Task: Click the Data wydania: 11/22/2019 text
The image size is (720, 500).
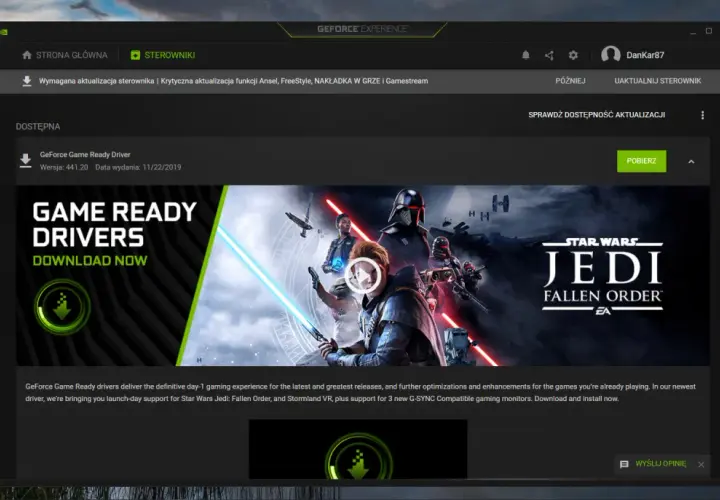Action: (138, 168)
